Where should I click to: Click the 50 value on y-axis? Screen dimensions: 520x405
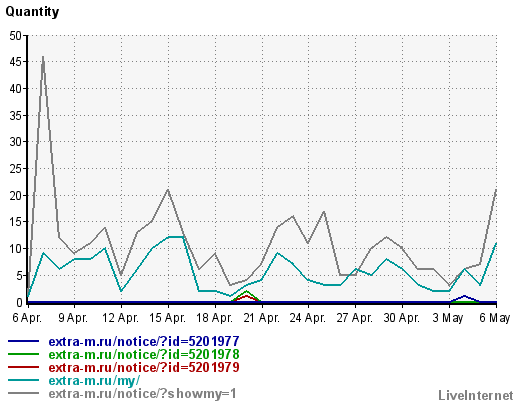[15, 36]
